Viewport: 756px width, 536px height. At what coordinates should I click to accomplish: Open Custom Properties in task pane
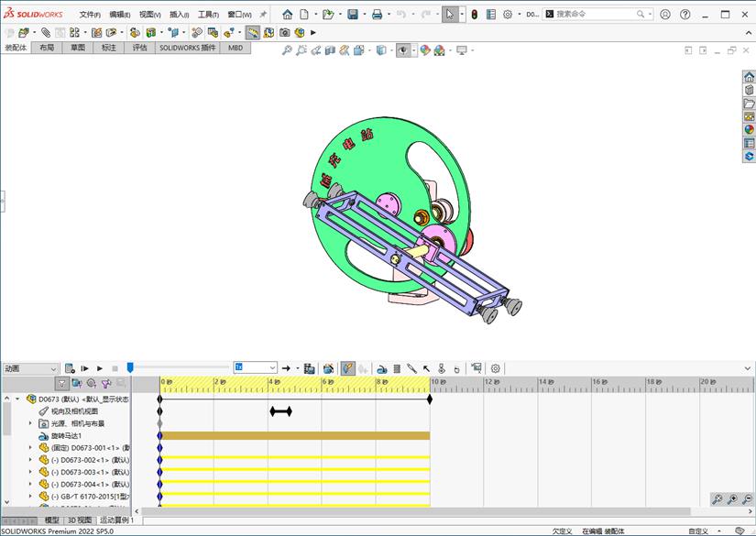[x=749, y=143]
